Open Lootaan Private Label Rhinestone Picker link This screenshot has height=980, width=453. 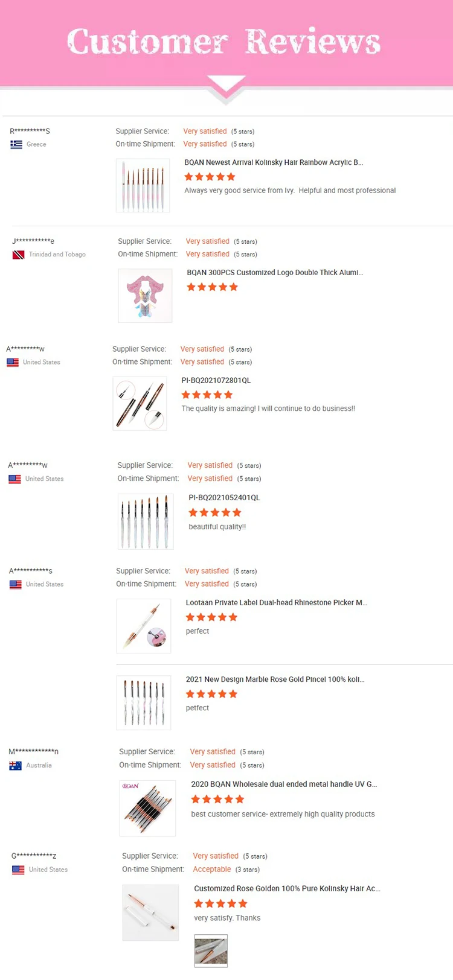276,602
